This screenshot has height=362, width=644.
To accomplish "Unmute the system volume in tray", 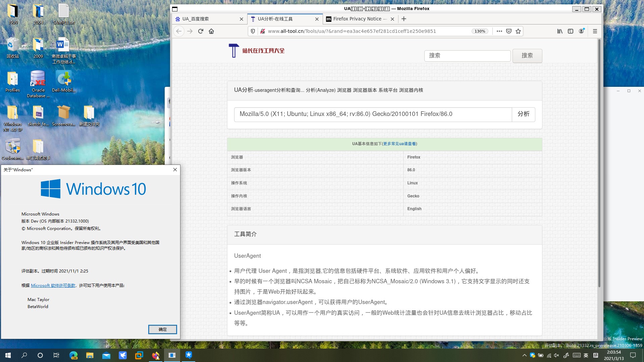I will click(556, 356).
